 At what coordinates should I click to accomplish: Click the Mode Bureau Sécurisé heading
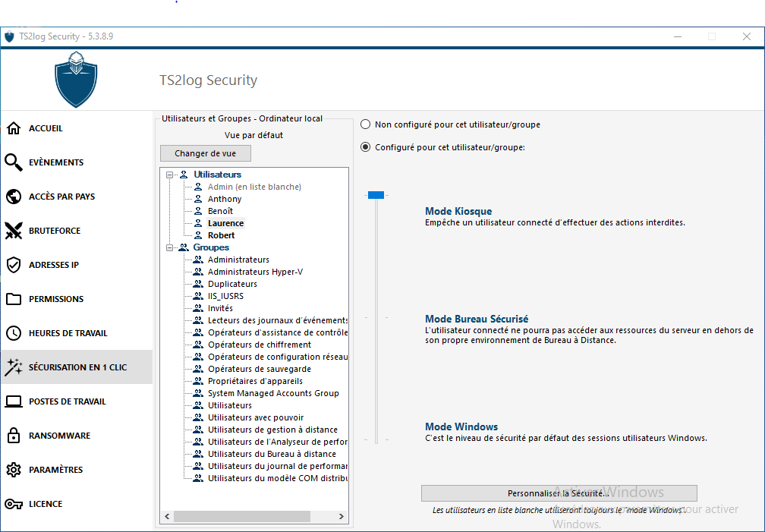[477, 320]
